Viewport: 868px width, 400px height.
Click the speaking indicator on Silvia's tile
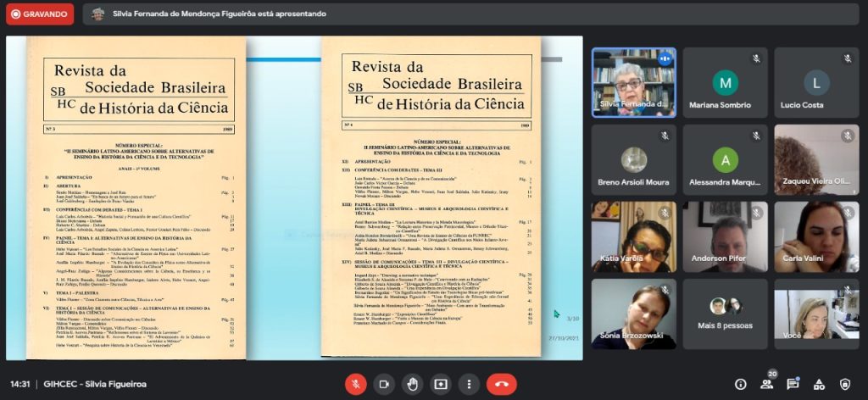(x=665, y=58)
